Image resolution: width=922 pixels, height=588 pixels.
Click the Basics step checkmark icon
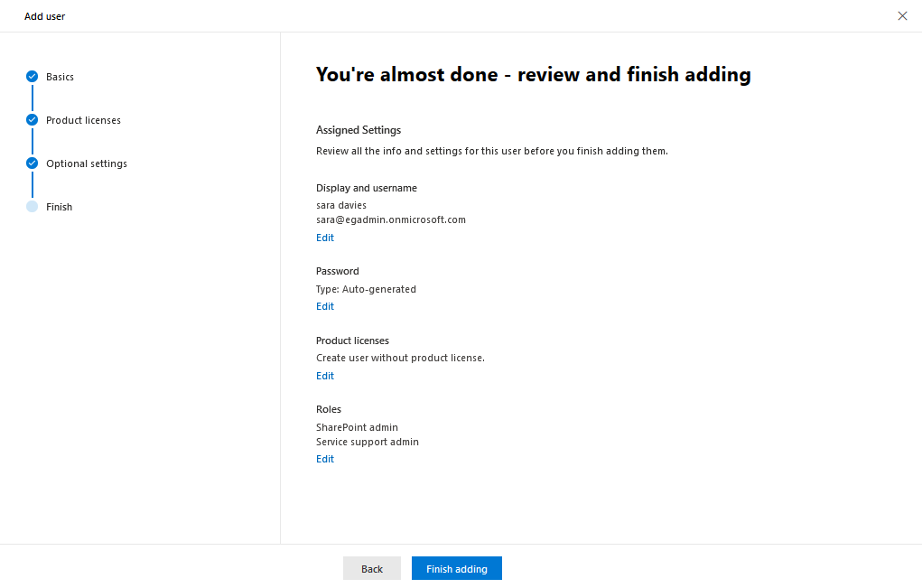coord(33,77)
